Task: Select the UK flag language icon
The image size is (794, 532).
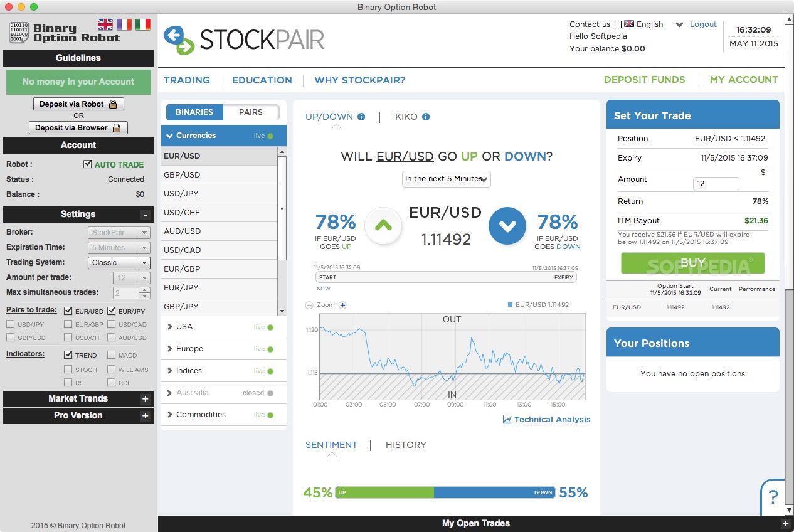Action: click(x=105, y=24)
